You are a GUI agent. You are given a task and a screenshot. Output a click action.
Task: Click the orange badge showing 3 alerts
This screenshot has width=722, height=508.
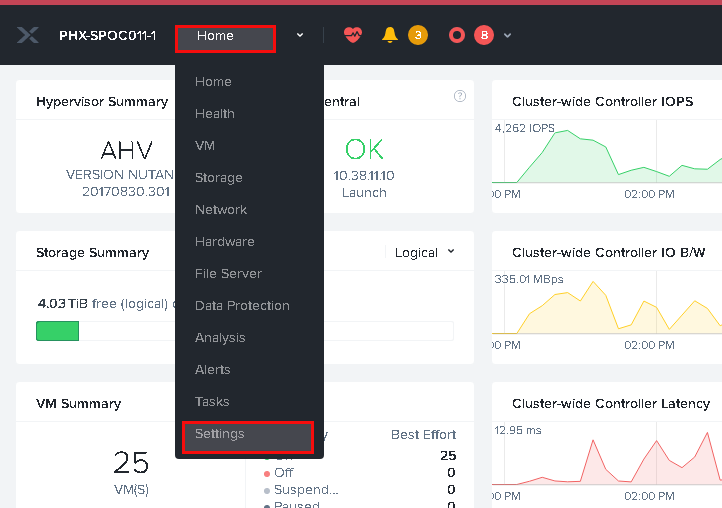(418, 35)
